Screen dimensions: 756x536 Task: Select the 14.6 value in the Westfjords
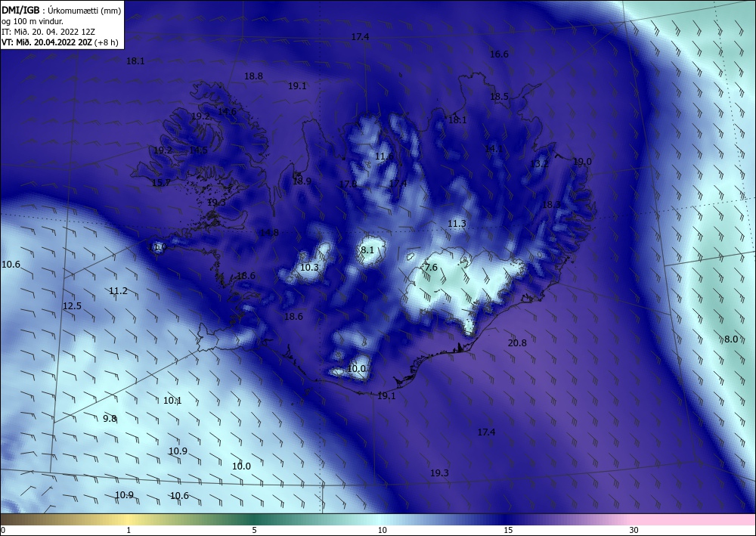(x=227, y=112)
